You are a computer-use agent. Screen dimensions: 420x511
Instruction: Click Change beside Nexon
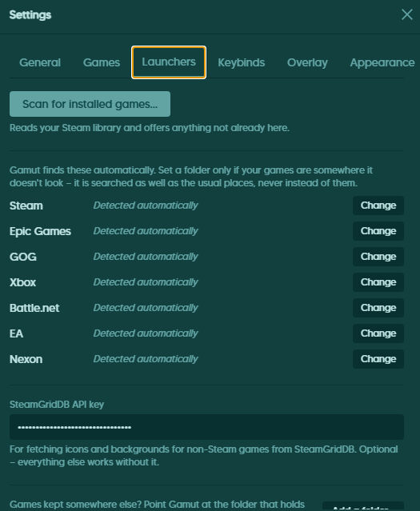click(x=378, y=359)
